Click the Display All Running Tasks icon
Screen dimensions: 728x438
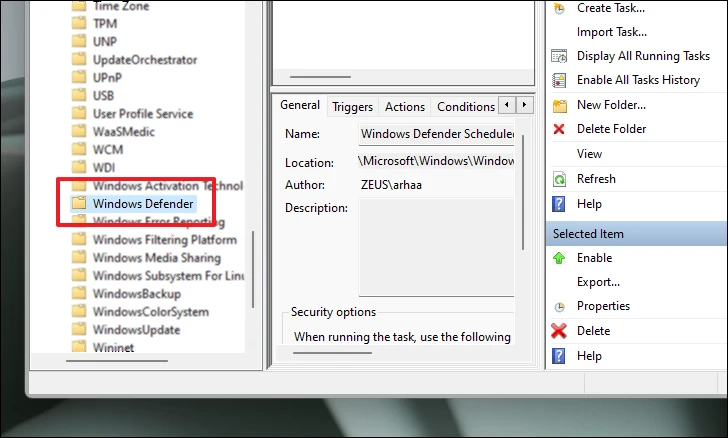point(559,56)
